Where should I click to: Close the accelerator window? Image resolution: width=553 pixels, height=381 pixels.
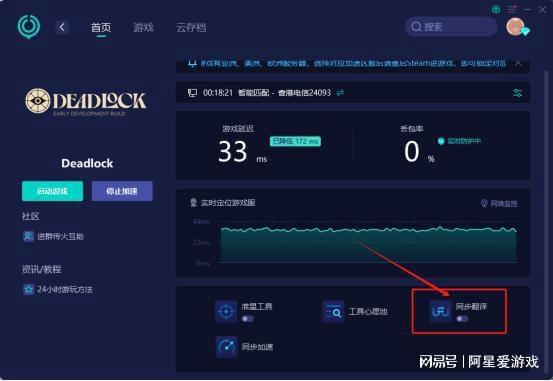tap(542, 10)
